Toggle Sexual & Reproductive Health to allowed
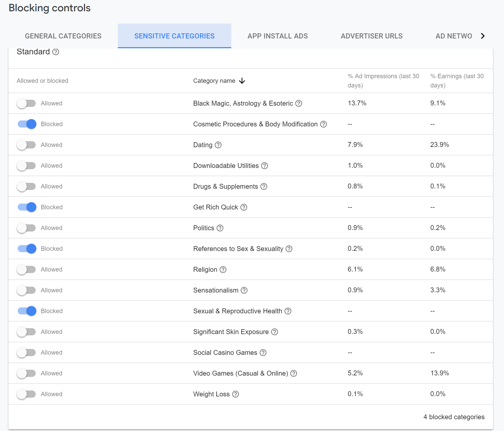Image resolution: width=504 pixels, height=431 pixels. click(27, 311)
